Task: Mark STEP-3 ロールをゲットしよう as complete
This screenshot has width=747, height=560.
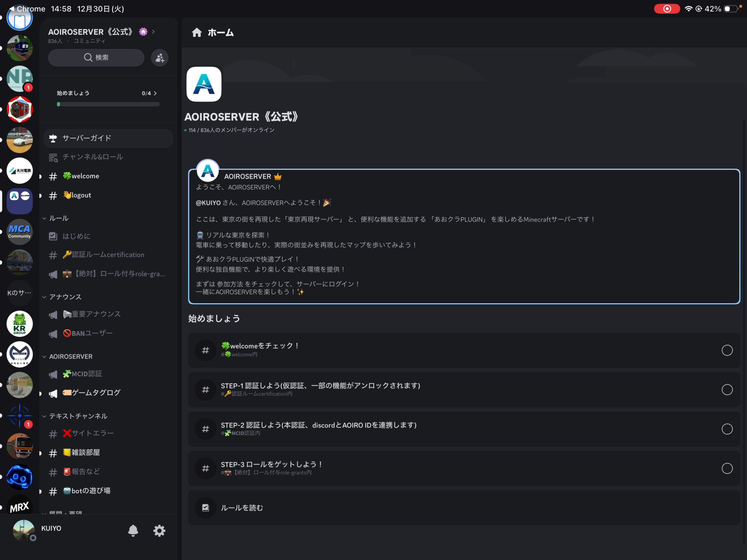Action: (727, 468)
